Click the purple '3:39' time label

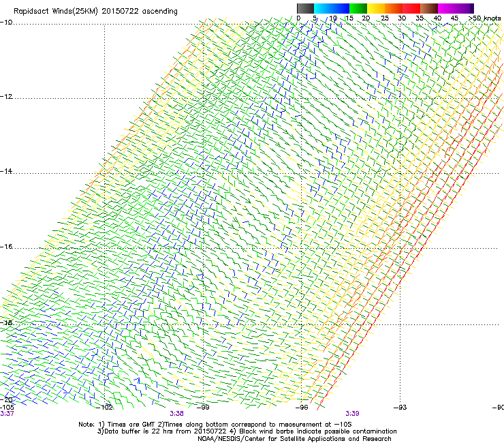click(353, 414)
